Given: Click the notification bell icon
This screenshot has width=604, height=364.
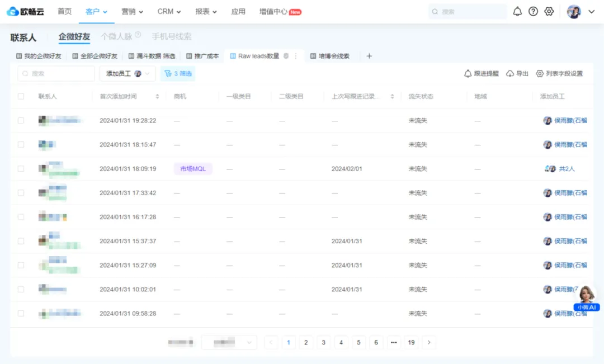Looking at the screenshot, I should [x=517, y=11].
